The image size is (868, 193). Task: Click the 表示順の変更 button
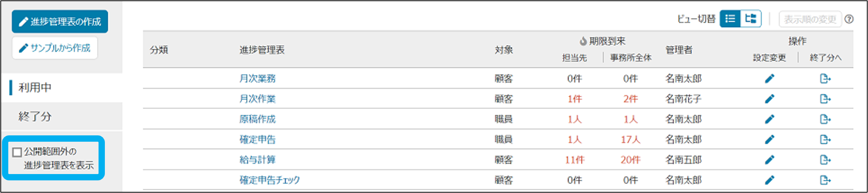click(810, 19)
